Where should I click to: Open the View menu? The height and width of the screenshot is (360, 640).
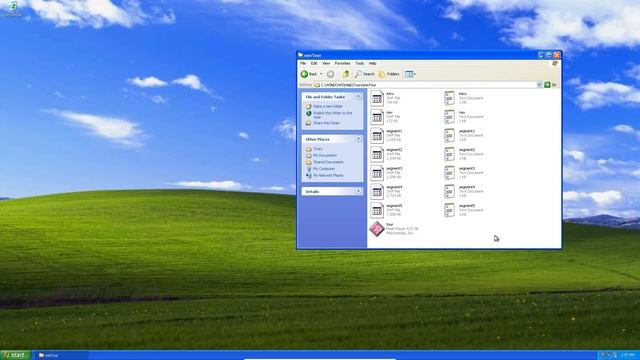click(x=326, y=64)
